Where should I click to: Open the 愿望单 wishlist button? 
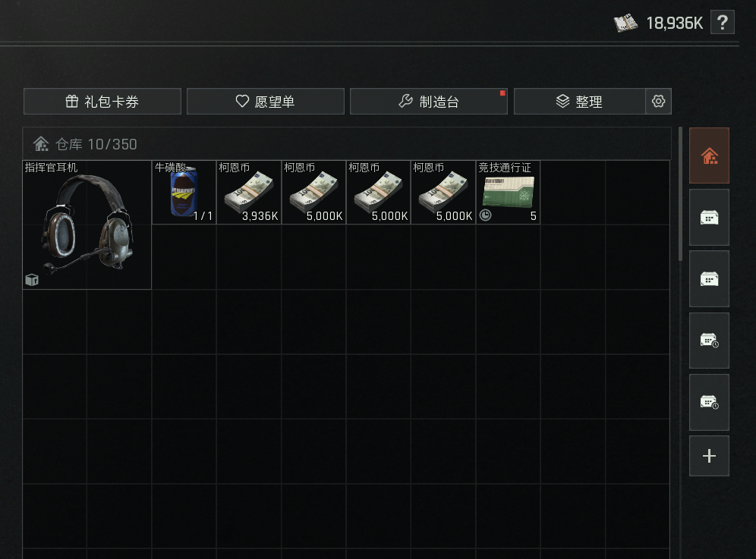click(266, 101)
